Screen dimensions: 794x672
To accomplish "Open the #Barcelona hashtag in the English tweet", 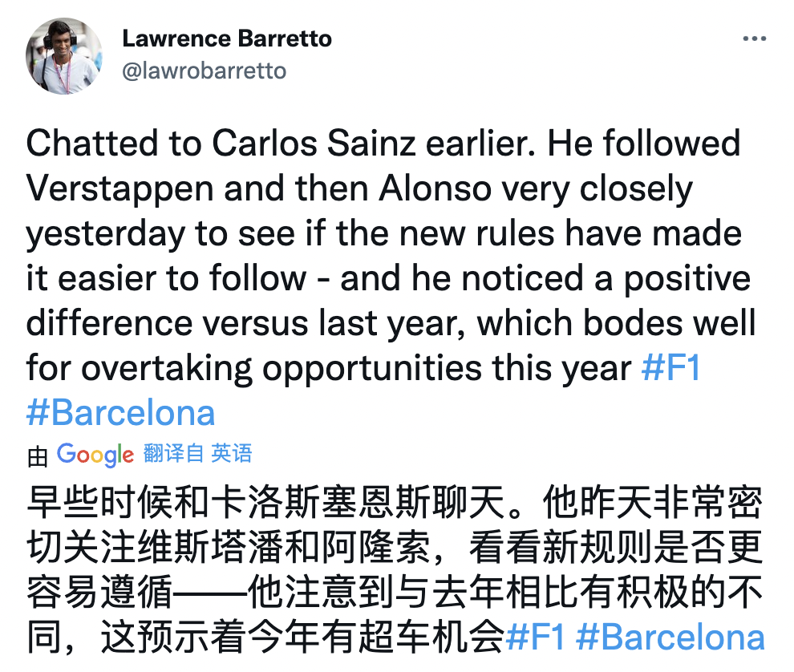I will coord(121,412).
